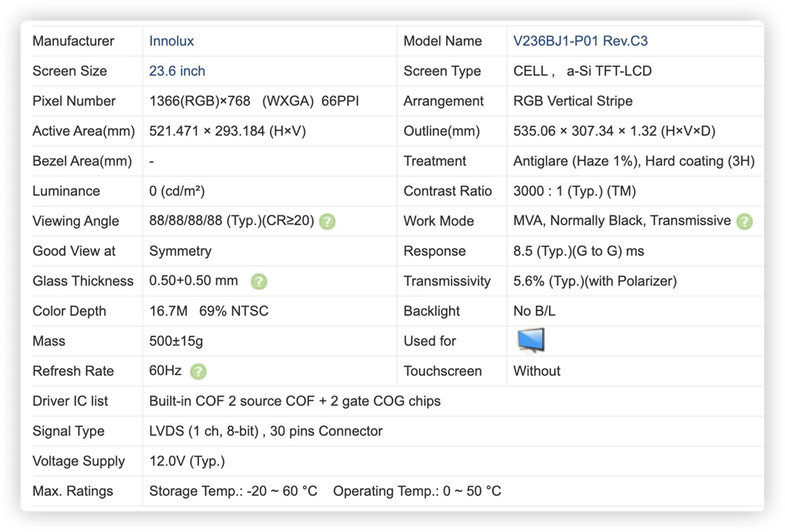The width and height of the screenshot is (785, 532).
Task: Click the Voltage Supply 12.0V value
Action: 187,461
